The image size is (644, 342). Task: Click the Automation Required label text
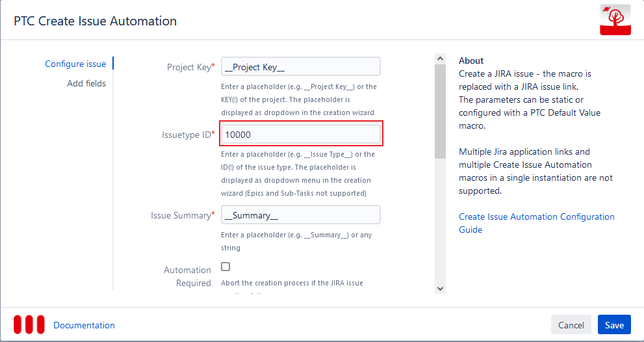(187, 276)
